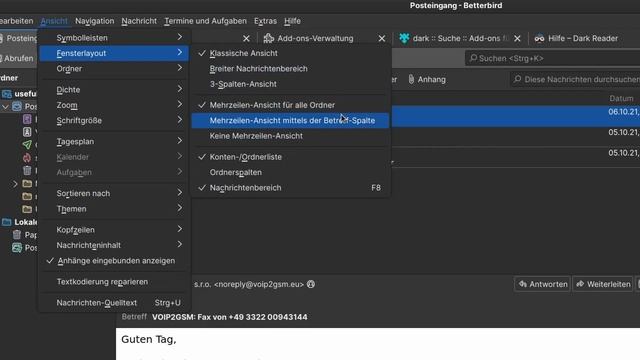The width and height of the screenshot is (640, 360).
Task: Select Breiter Nachrichtenbereich layout
Action: (290, 69)
